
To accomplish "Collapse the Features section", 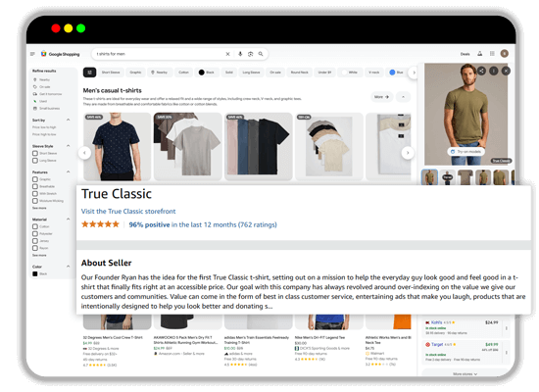I will (68, 171).
